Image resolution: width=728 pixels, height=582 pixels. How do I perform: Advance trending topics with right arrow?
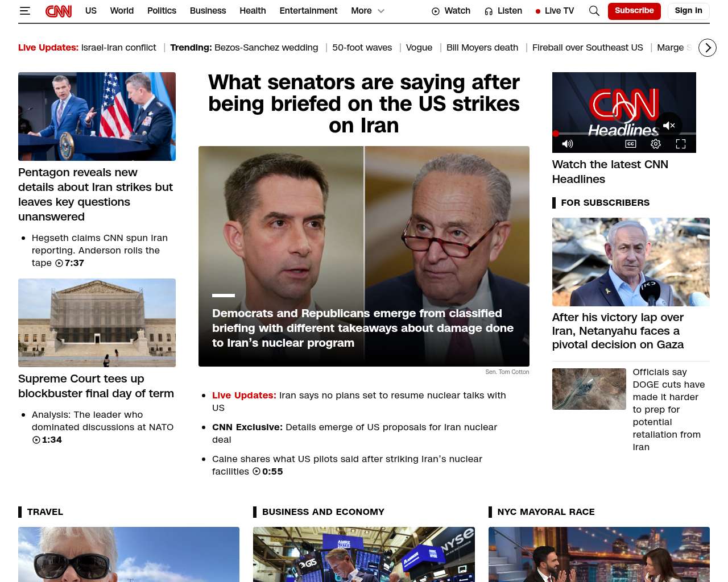(708, 48)
